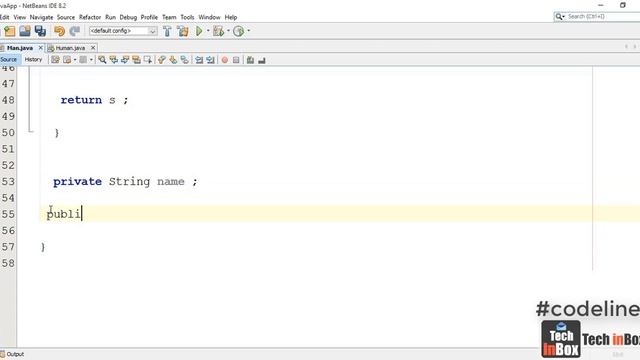Open search options dropdown magnifier

(560, 17)
